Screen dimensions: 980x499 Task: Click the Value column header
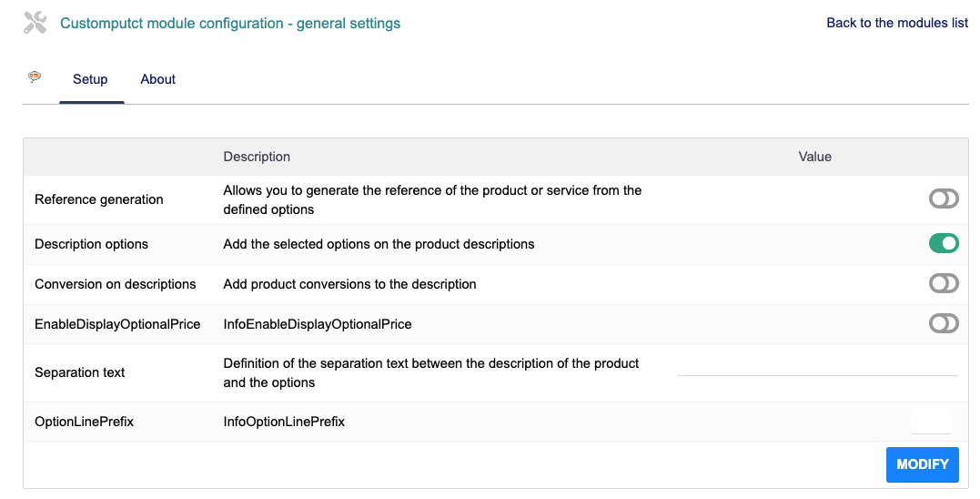814,157
